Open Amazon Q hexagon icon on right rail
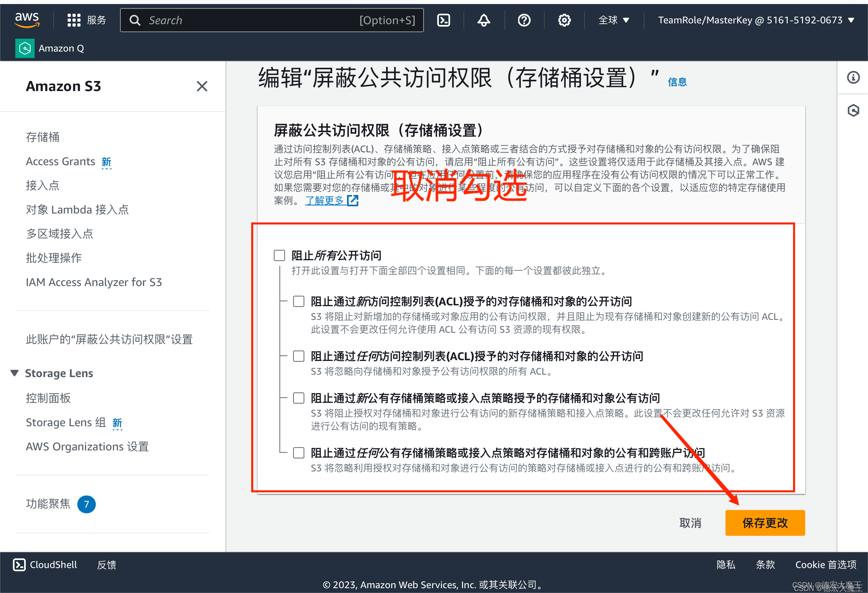868x593 pixels. pyautogui.click(x=853, y=110)
